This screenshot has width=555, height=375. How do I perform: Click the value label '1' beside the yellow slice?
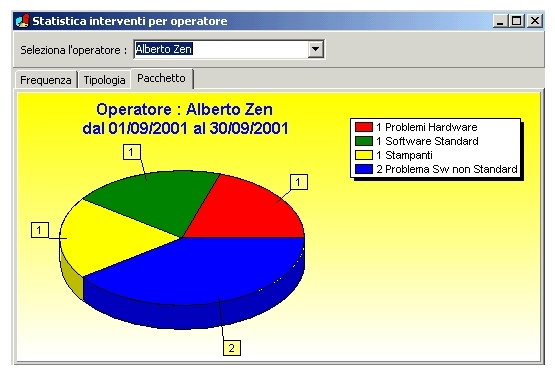pyautogui.click(x=40, y=230)
